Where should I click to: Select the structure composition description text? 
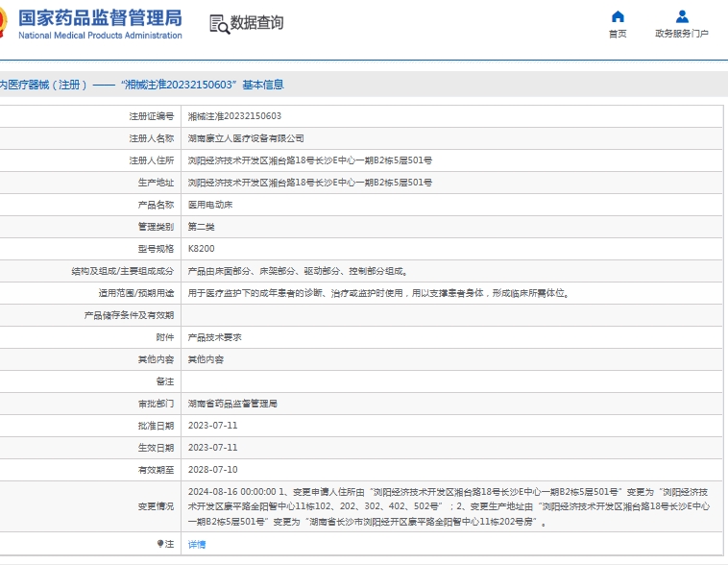(x=298, y=271)
